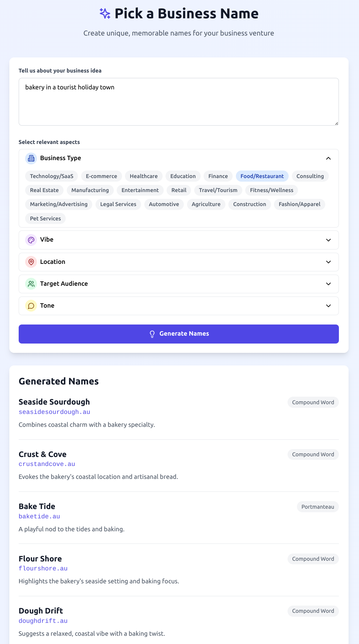Open the crustandcove.au domain link
359x644 pixels.
47,464
